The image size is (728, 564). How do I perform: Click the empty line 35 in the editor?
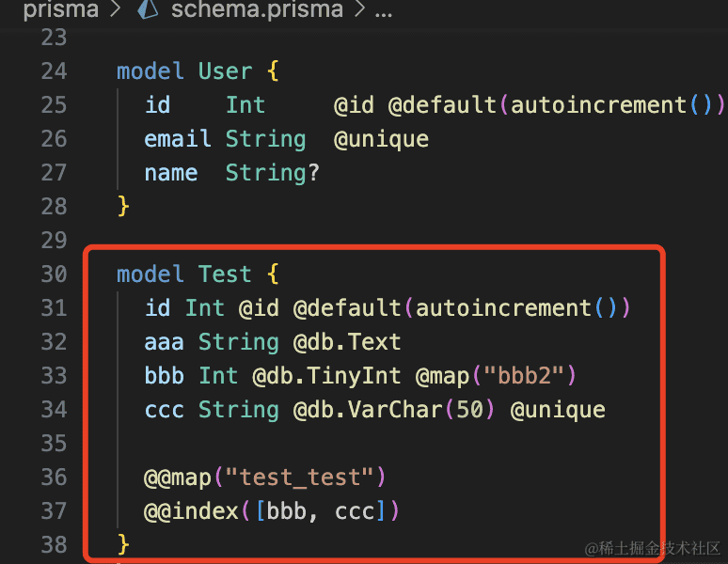click(376, 444)
